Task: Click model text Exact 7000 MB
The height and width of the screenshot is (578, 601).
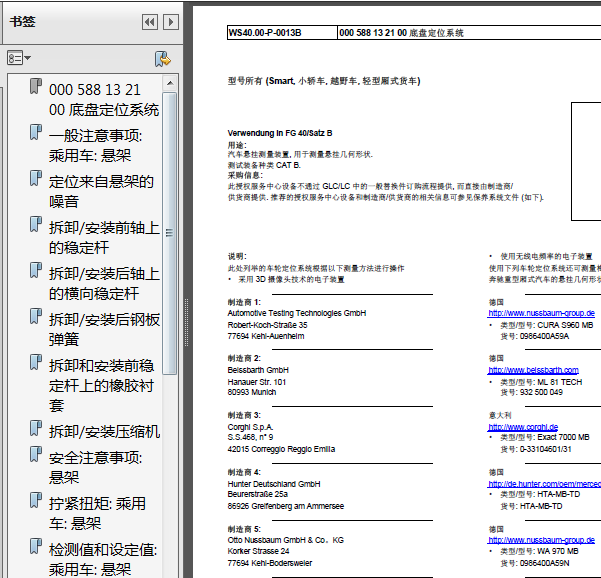Action: point(563,437)
